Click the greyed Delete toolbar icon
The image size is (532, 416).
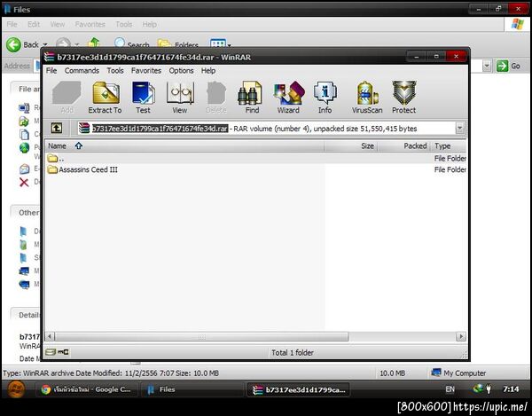[216, 98]
